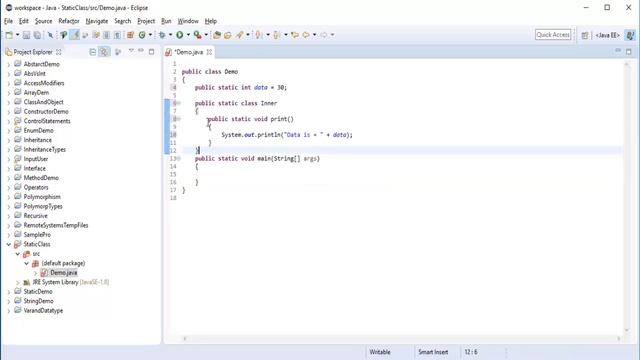Select the Polymorphism project
640x360 pixels.
click(42, 197)
